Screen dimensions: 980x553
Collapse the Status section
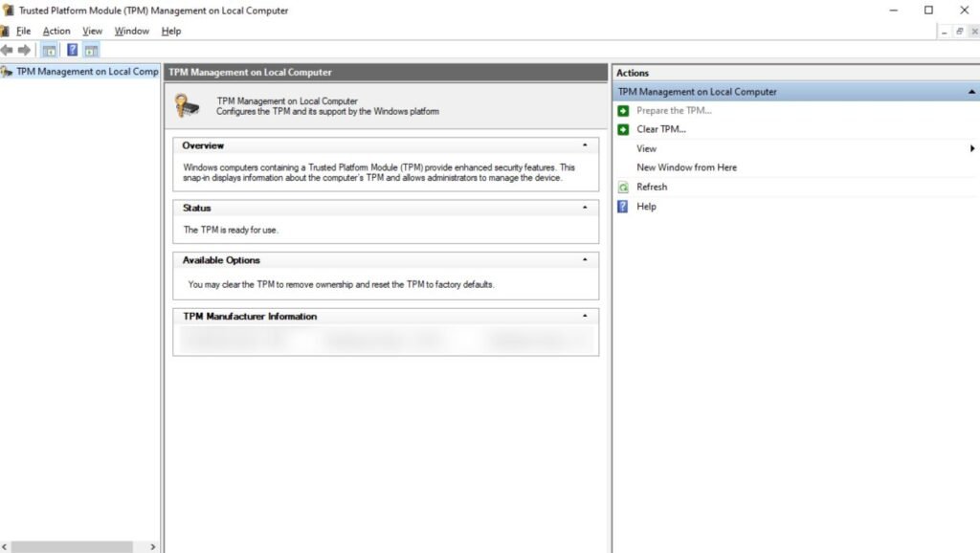click(x=585, y=208)
